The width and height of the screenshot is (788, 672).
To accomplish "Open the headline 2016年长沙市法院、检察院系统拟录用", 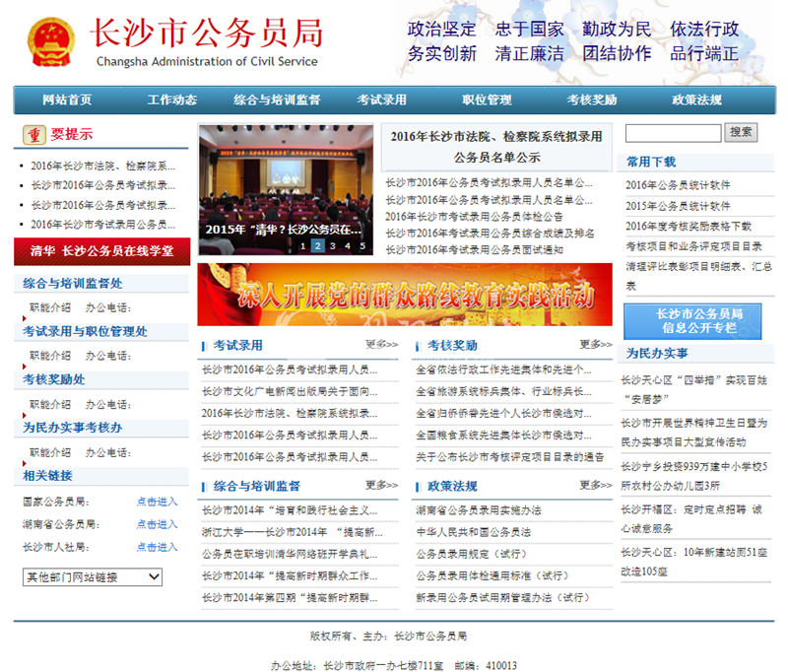I will tap(496, 147).
